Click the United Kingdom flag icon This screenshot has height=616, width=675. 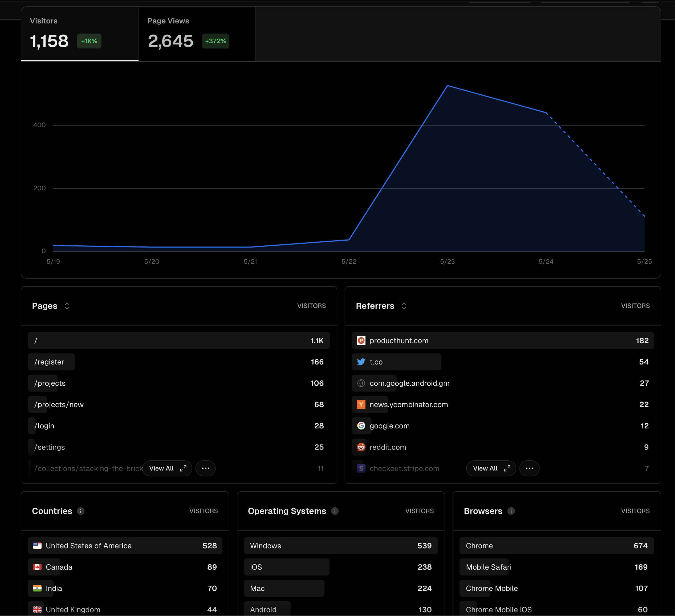pos(37,610)
